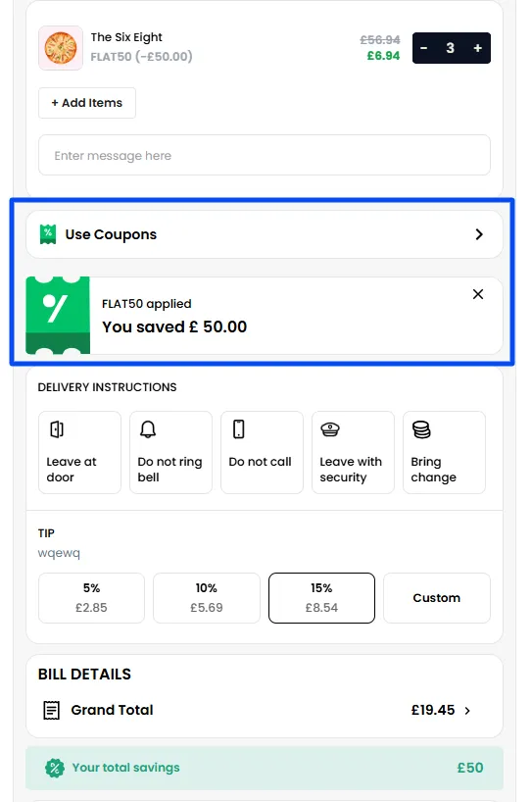Increase The Six Eight quantity with plus
Image resolution: width=532 pixels, height=802 pixels.
pyautogui.click(x=478, y=48)
